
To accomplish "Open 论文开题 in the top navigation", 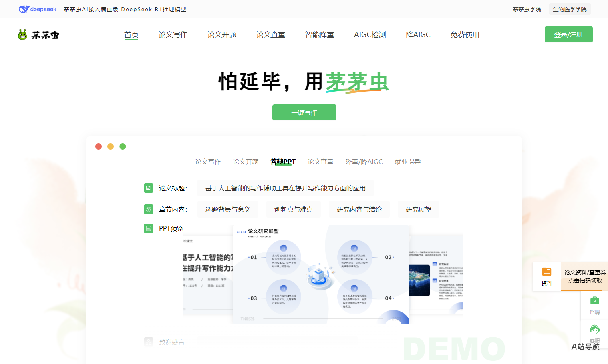I will (222, 35).
